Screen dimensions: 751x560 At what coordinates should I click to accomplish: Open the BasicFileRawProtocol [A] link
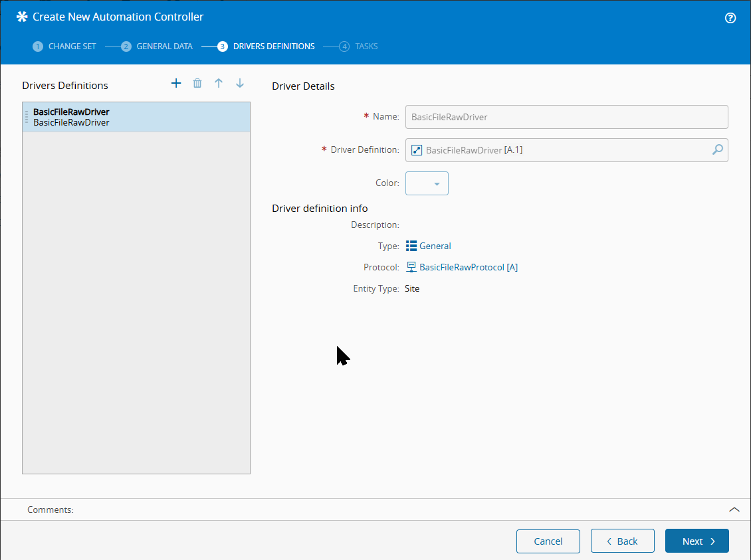click(x=469, y=267)
